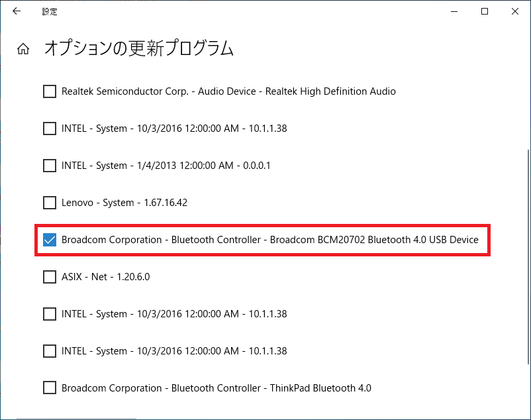Click the ASIX - Net - 1.20.6.0 label
531x420 pixels.
pos(106,277)
